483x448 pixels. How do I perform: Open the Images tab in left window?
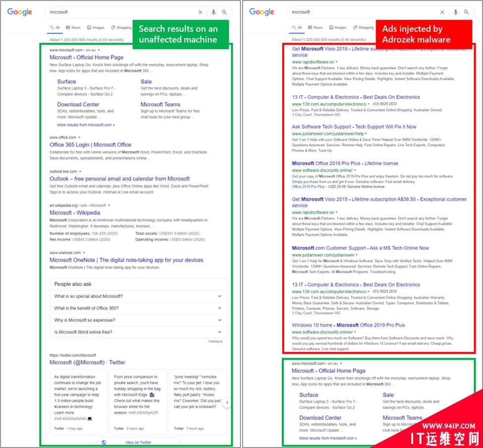point(96,27)
